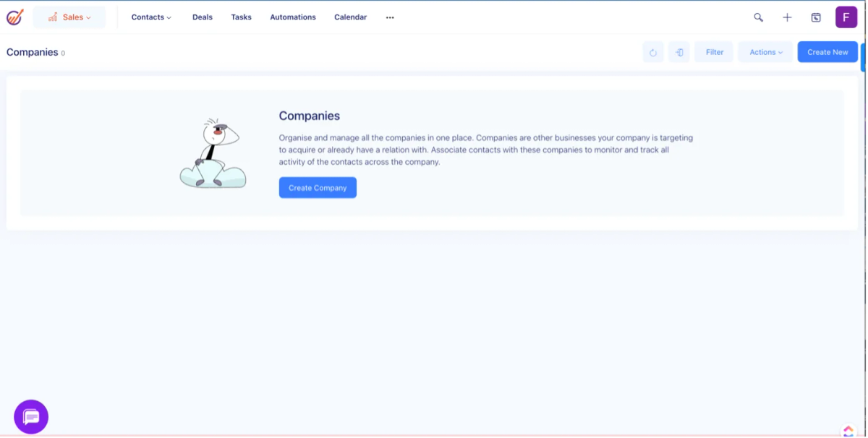
Task: Show more navigation items with ellipsis
Action: click(390, 17)
